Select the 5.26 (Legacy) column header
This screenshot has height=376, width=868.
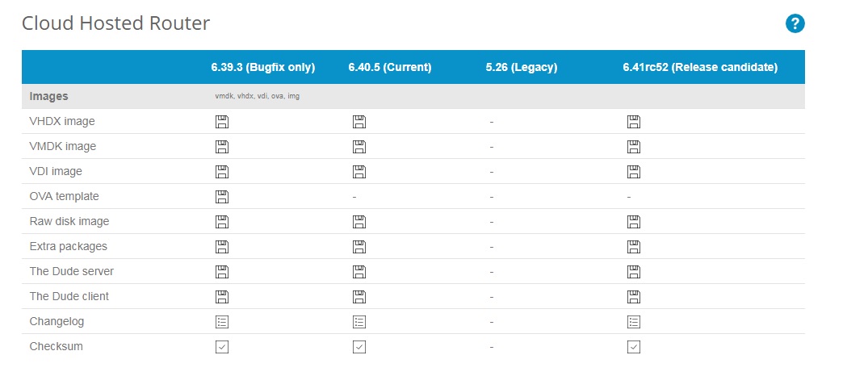click(x=522, y=68)
